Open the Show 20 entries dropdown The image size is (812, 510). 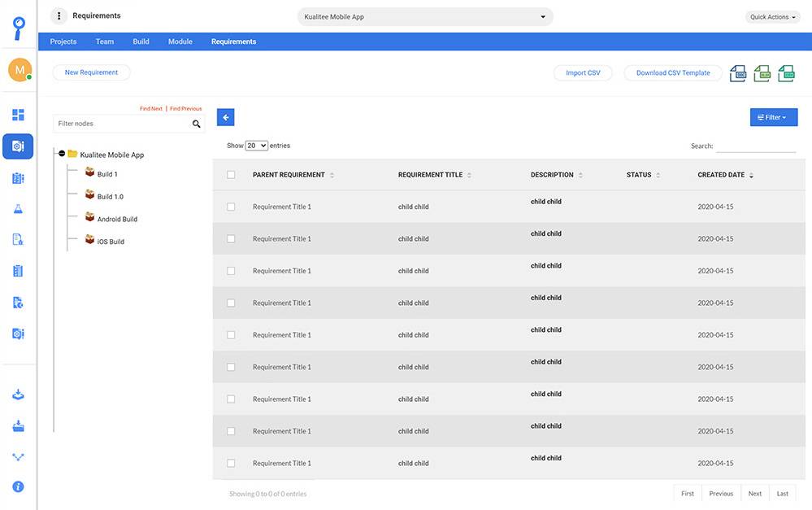256,146
